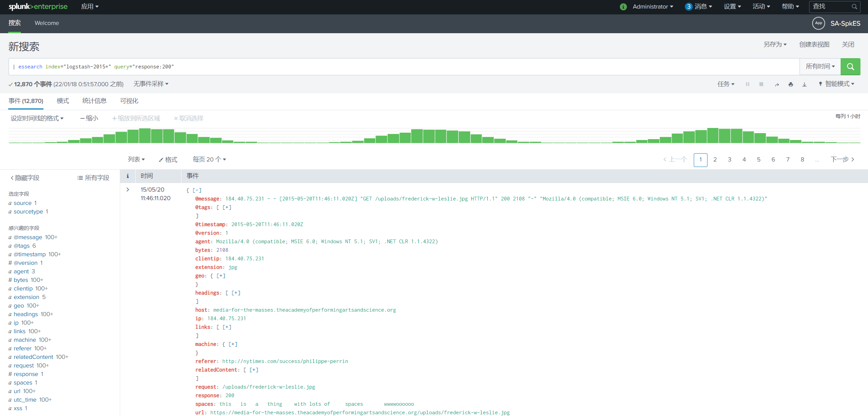Click the tallest bar in left timeline peak
The width and height of the screenshot is (868, 416).
145,136
